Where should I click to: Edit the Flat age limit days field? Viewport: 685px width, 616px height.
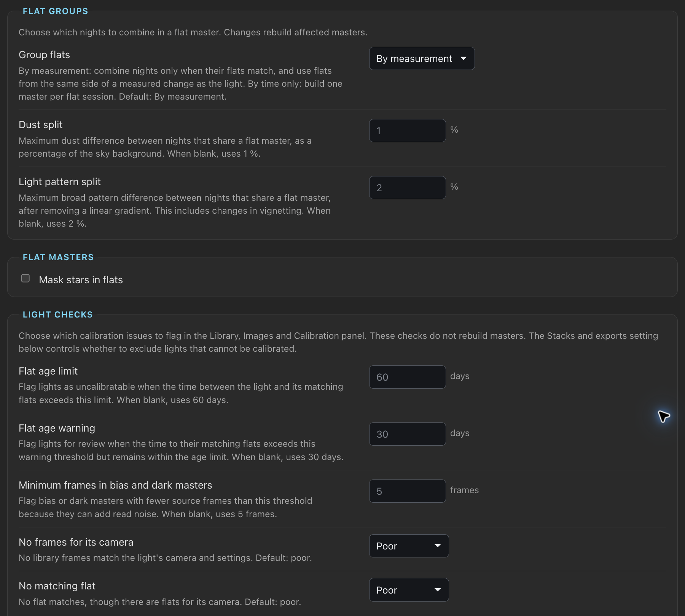(x=407, y=377)
